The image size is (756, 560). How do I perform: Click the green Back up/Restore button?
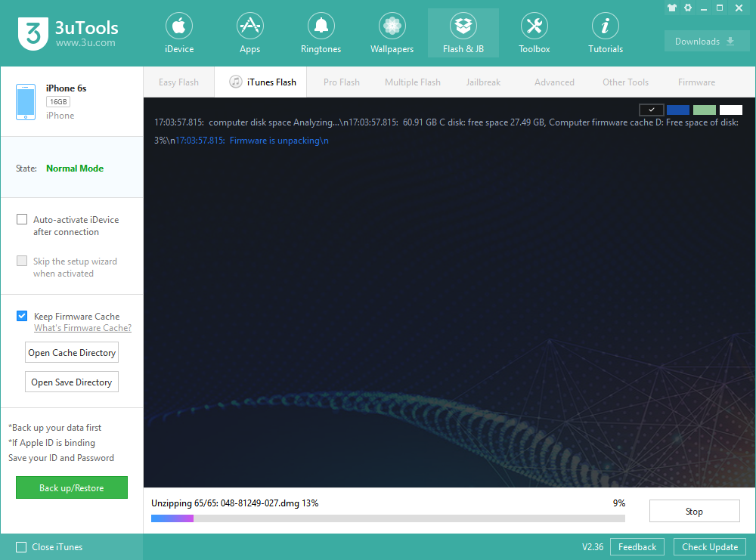(72, 487)
